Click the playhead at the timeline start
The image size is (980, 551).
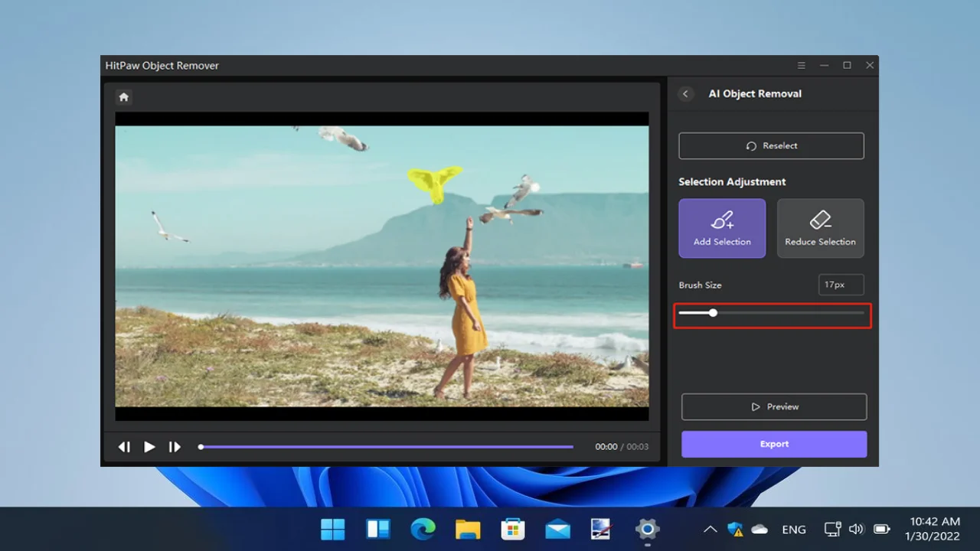coord(201,447)
